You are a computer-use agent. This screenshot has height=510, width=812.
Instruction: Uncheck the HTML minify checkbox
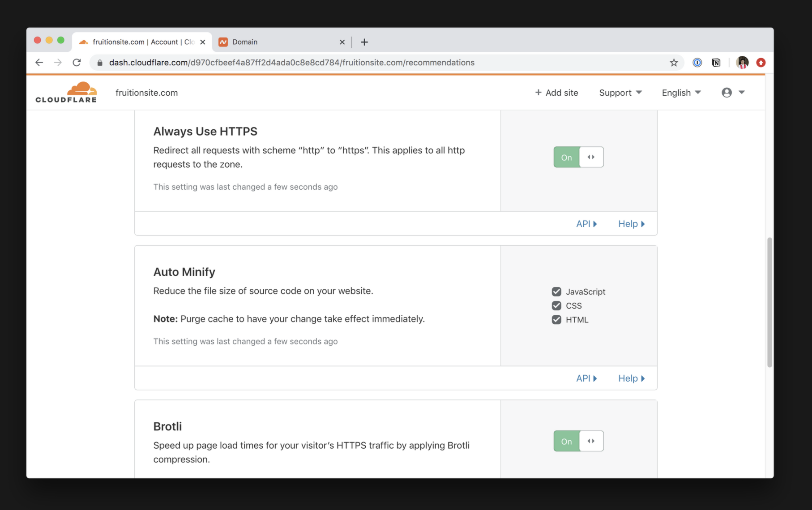click(x=556, y=320)
